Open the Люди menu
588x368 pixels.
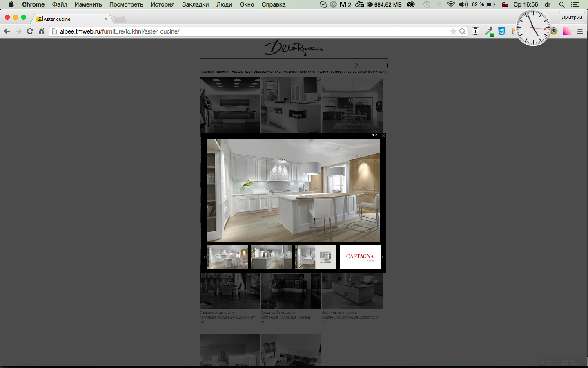pyautogui.click(x=224, y=4)
